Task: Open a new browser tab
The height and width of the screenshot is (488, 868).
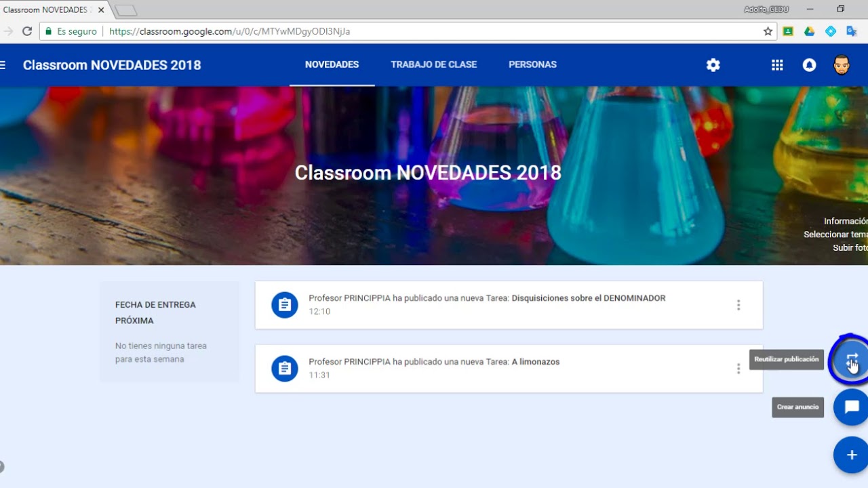Action: pos(126,10)
